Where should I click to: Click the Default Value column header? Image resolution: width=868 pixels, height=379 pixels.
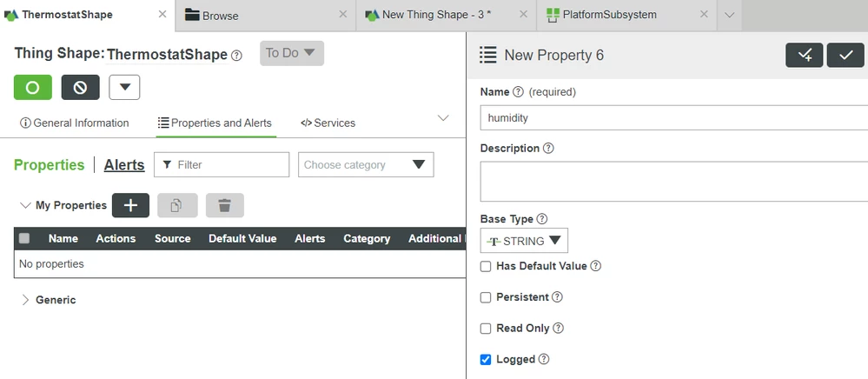click(242, 239)
